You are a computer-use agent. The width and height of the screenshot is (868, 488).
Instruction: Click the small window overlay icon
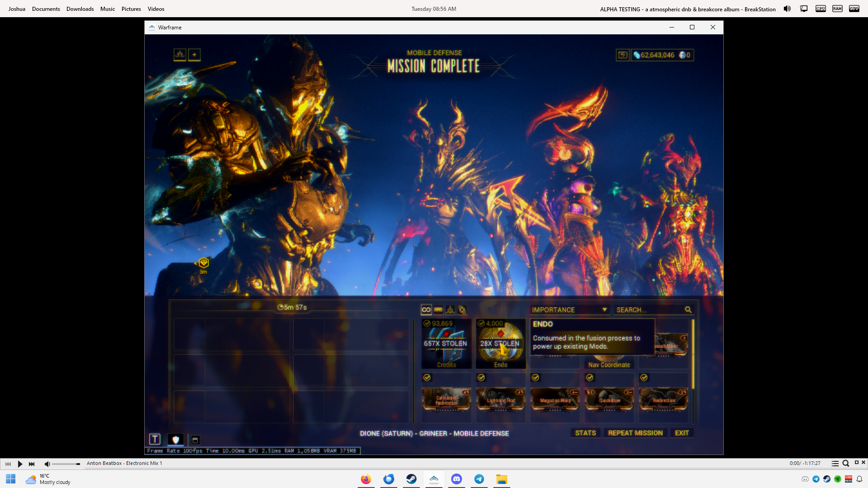(195, 440)
